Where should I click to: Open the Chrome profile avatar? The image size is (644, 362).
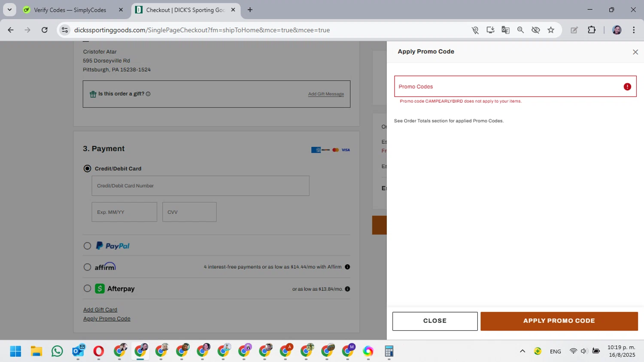(617, 30)
